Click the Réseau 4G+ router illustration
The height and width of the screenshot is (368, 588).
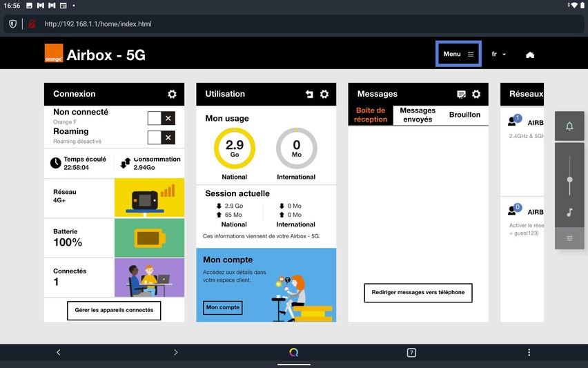click(149, 197)
